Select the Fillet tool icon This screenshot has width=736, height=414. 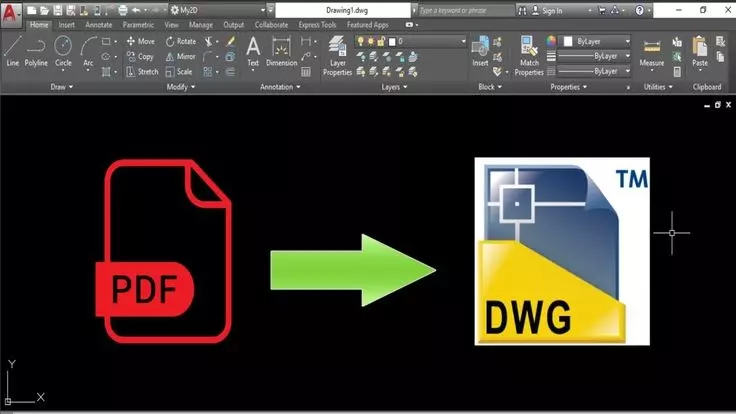(208, 57)
